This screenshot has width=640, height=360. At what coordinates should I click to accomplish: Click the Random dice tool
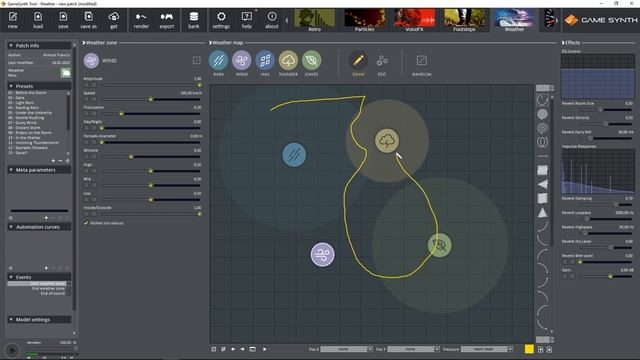tap(422, 60)
